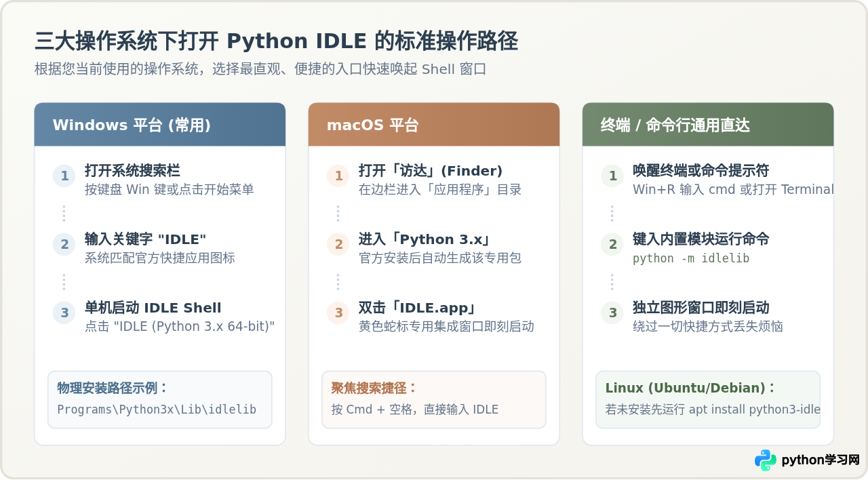Click the Linux (Ubuntu/Debian) label
This screenshot has width=868, height=480.
click(690, 388)
